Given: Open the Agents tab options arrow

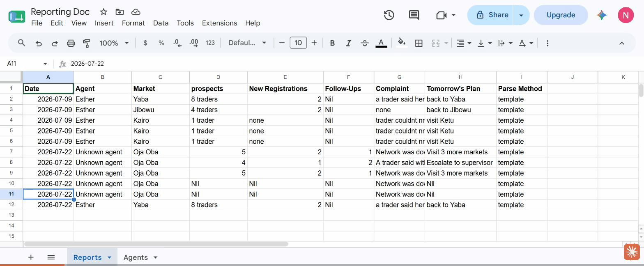Looking at the screenshot, I should 155,257.
